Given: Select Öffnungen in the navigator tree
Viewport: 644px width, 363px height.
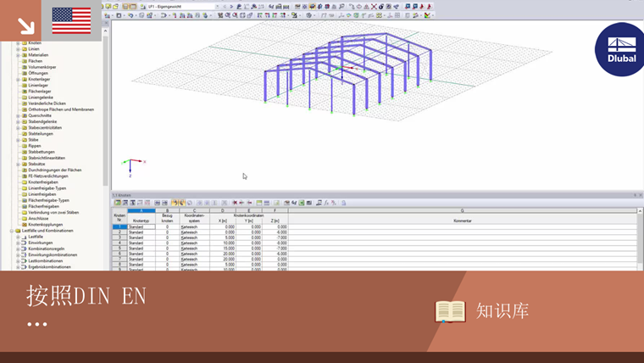Looking at the screenshot, I should (38, 73).
